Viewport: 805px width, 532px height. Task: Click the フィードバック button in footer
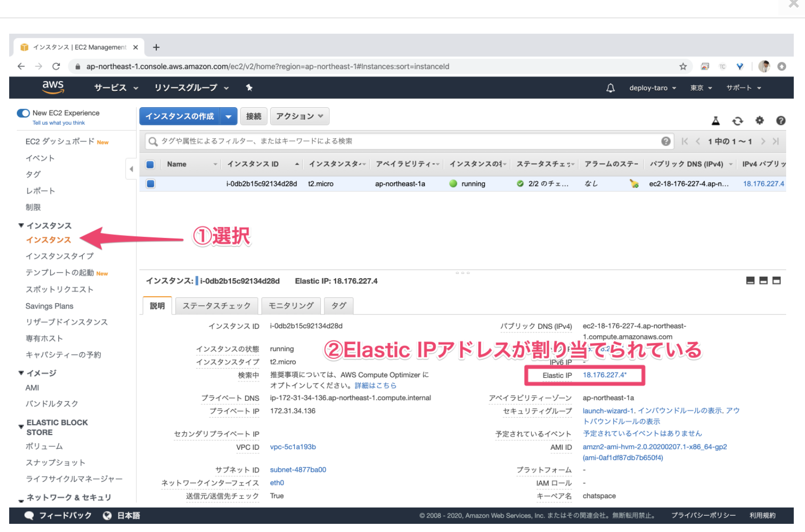(58, 515)
